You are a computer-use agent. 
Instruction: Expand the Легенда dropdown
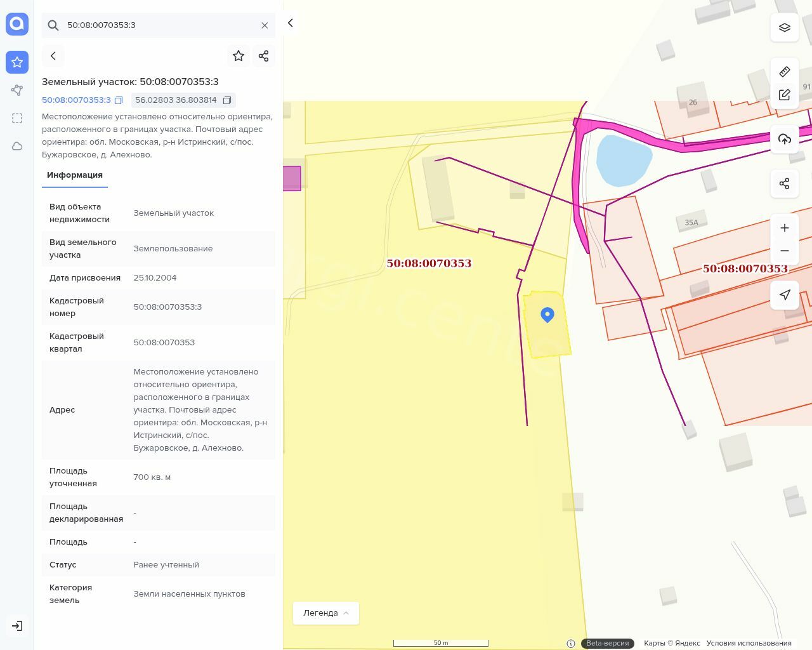click(326, 613)
